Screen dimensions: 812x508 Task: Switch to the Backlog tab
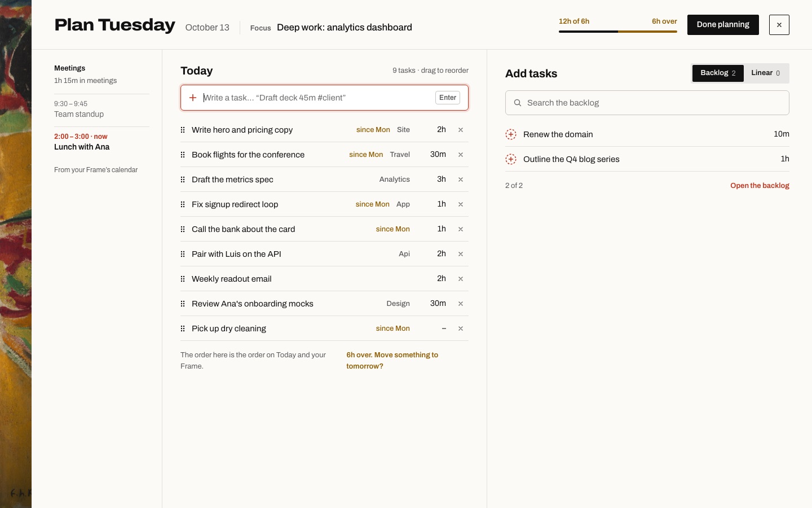pyautogui.click(x=718, y=73)
